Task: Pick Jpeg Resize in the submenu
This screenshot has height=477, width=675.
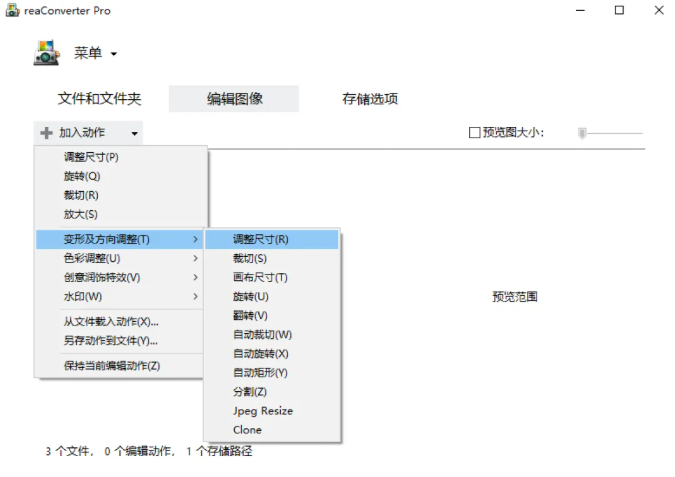Action: tap(272, 411)
